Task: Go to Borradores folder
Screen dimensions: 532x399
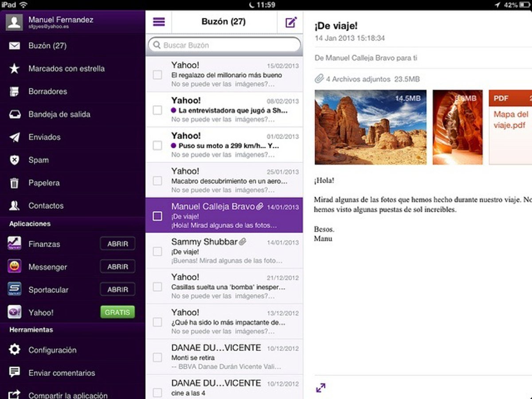Action: (x=47, y=91)
